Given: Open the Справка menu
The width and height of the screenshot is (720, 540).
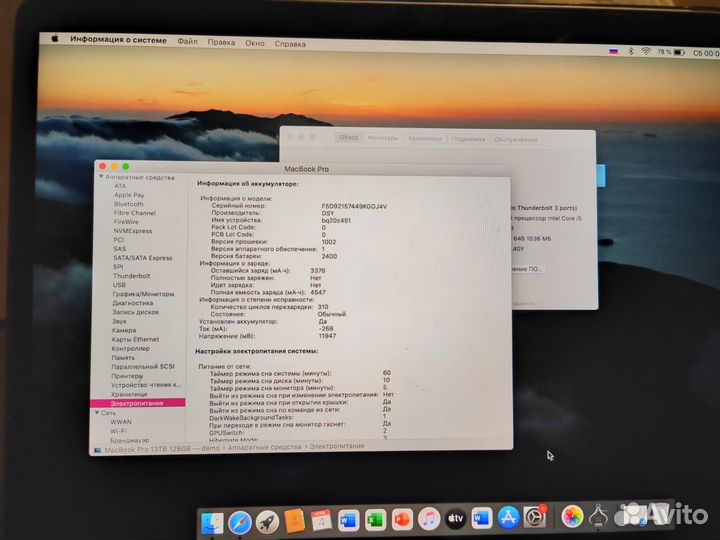Looking at the screenshot, I should tap(290, 44).
